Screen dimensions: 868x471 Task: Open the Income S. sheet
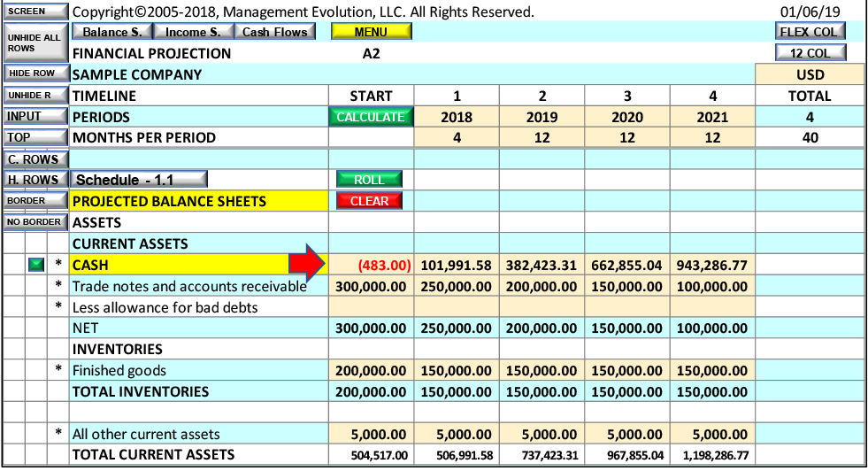click(193, 32)
